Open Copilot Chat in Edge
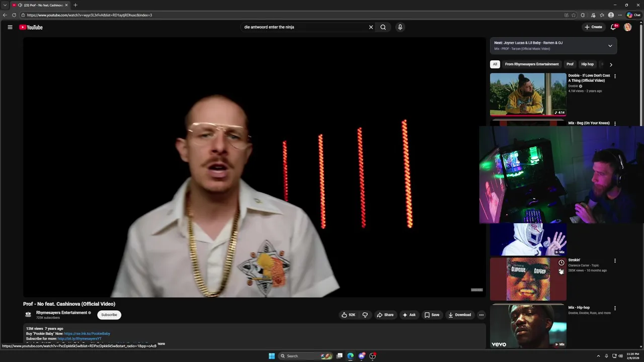 click(633, 15)
